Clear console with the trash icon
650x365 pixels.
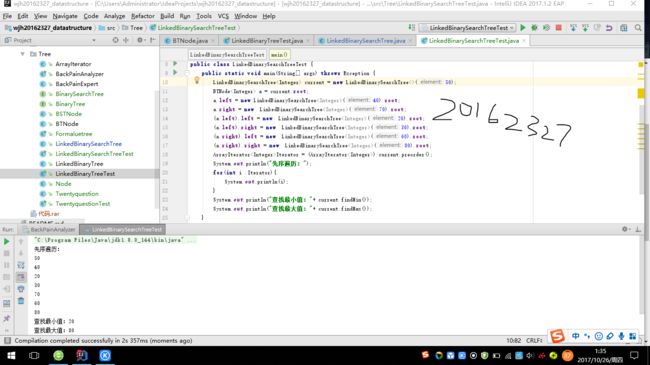[21, 301]
